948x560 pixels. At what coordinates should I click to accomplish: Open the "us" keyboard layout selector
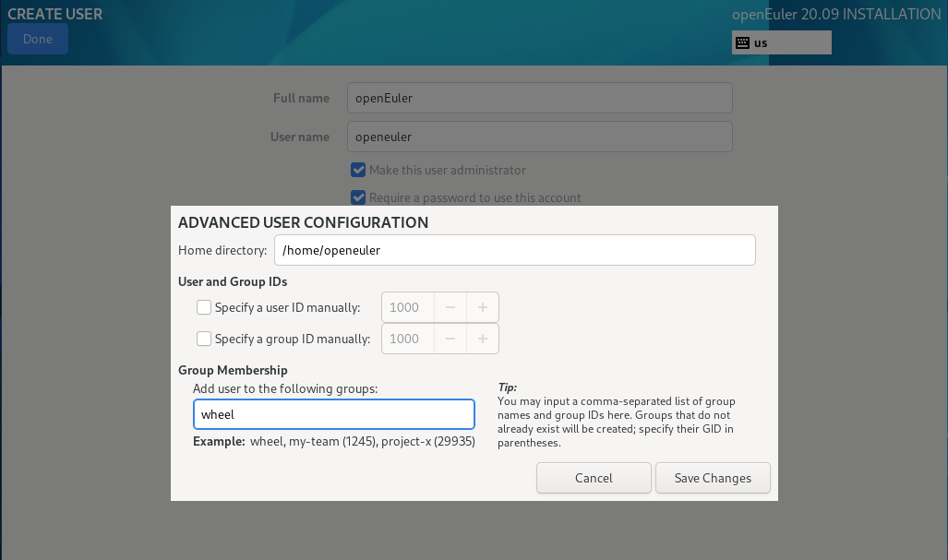781,42
